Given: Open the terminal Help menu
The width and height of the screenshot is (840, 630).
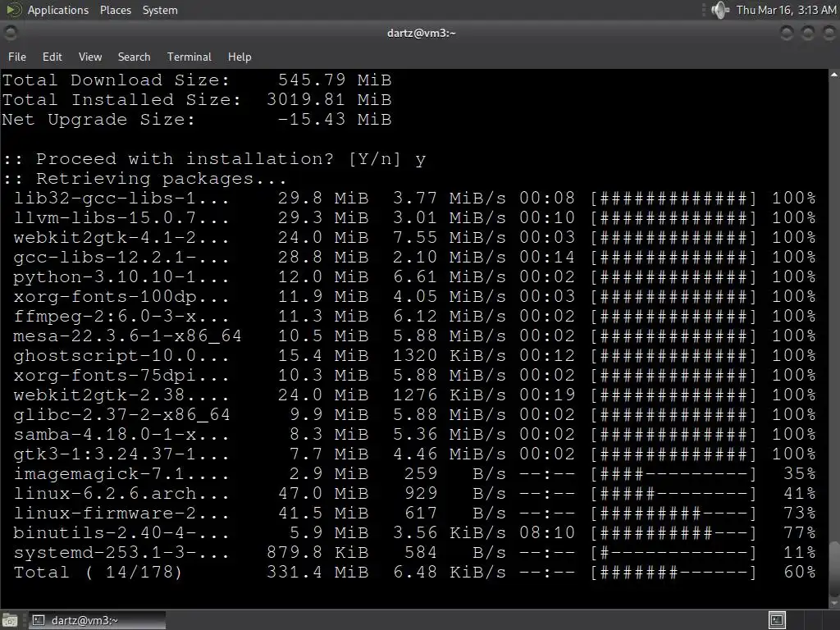Looking at the screenshot, I should tap(240, 57).
